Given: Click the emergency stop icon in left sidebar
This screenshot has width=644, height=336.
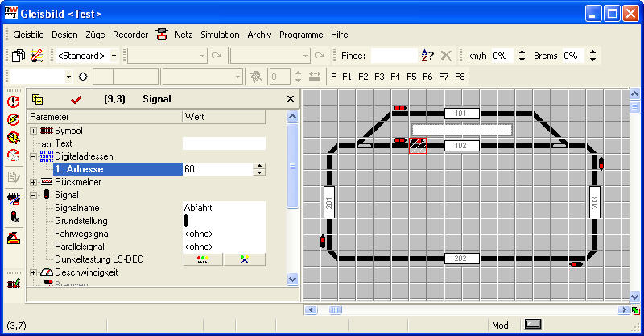Looking at the screenshot, I should [x=14, y=102].
